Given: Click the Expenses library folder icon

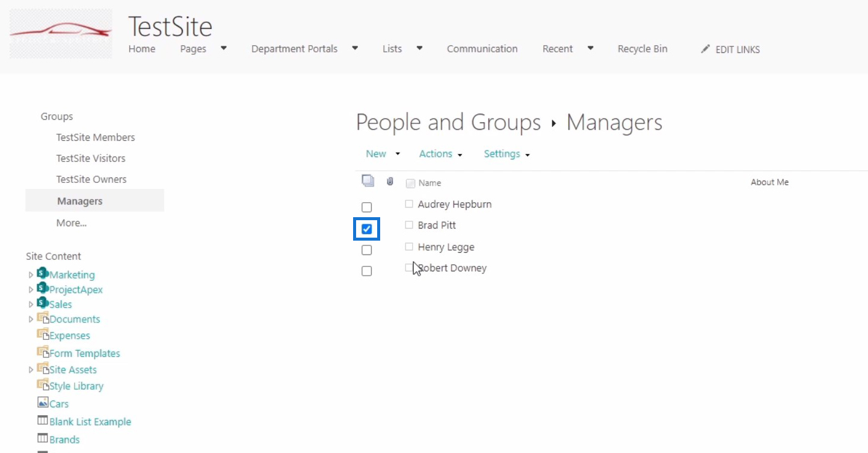Looking at the screenshot, I should 43,334.
